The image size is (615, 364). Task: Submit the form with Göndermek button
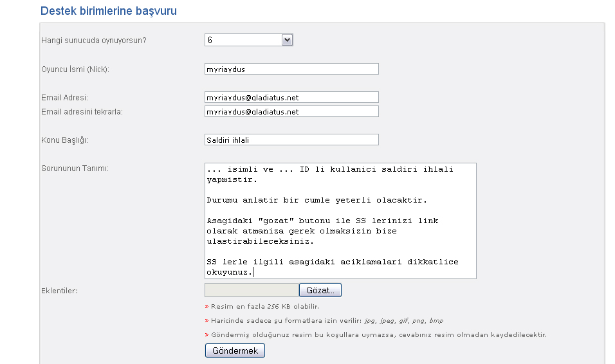(x=235, y=350)
